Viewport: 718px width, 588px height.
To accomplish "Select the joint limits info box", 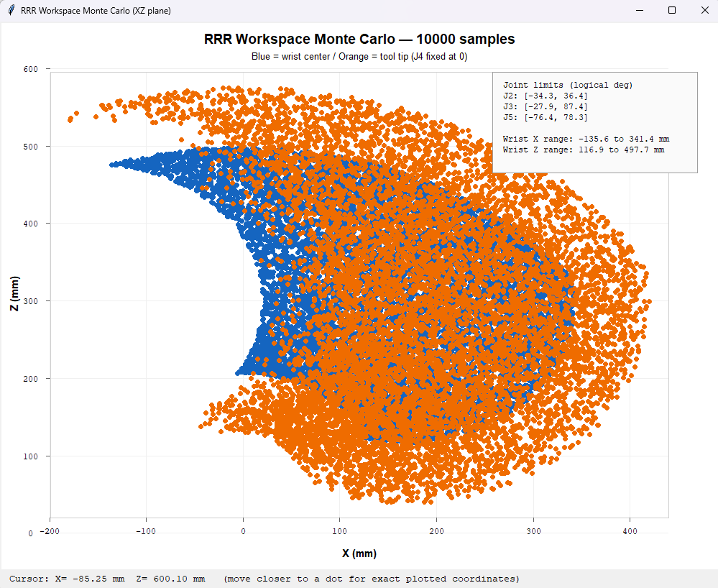I will [x=595, y=122].
